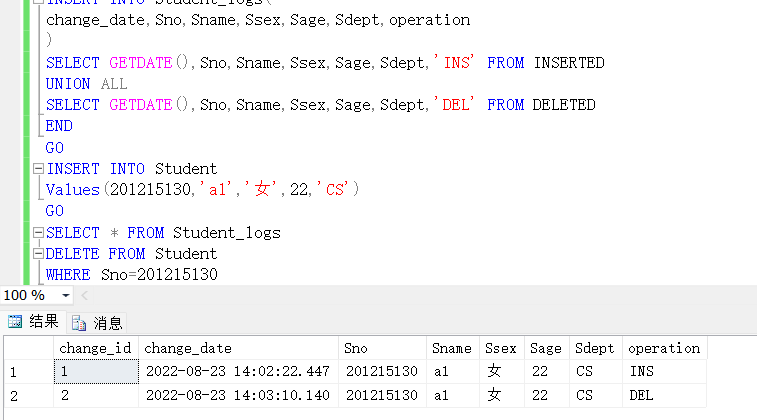757x420 pixels.
Task: Select row 2 via its row number
Action: [x=29, y=396]
